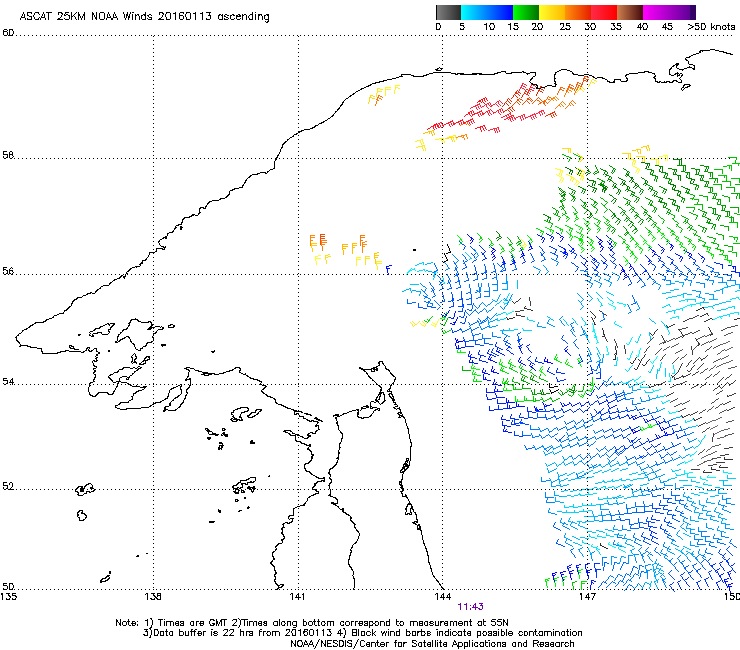Click the purple "11:43" swath time label
Viewport: 740px width, 650px height.
tap(471, 607)
